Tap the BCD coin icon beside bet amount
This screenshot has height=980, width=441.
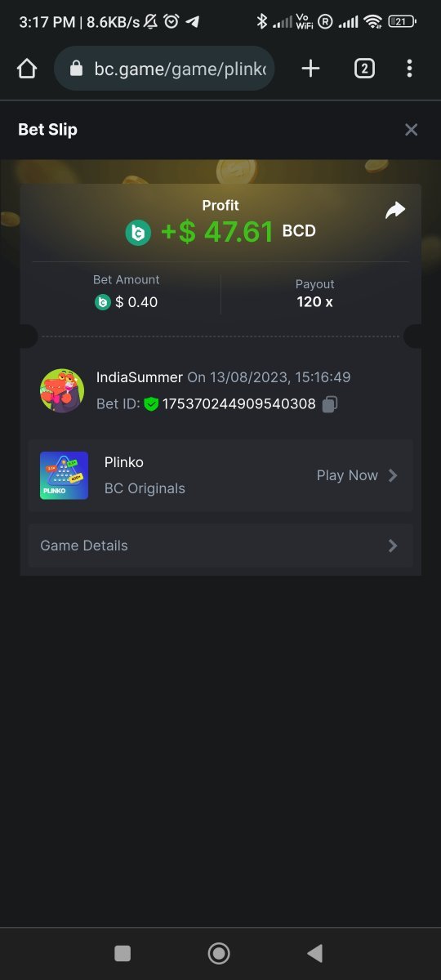(x=102, y=302)
